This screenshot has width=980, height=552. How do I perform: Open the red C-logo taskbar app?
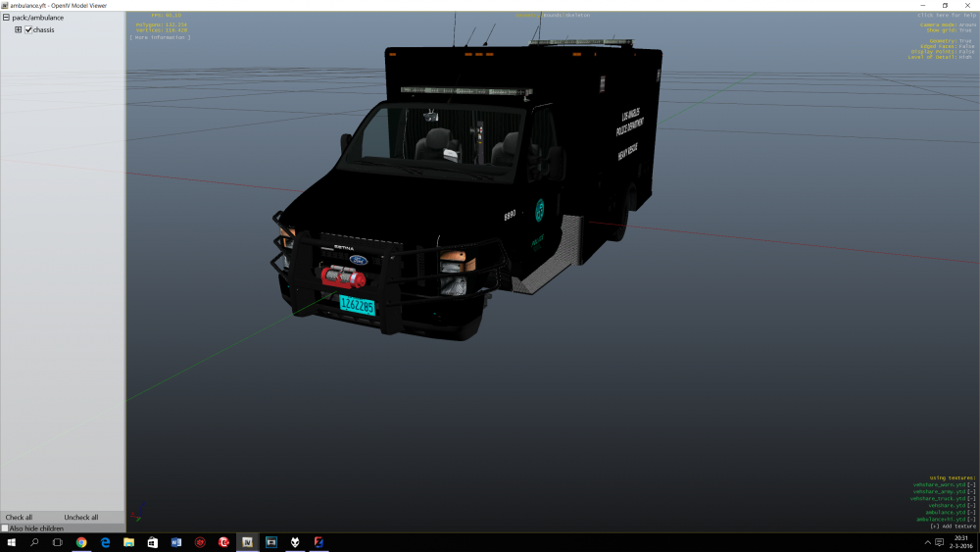click(223, 542)
